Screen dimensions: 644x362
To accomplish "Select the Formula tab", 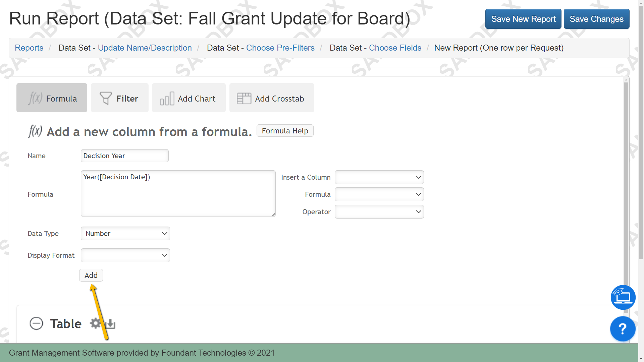I will 52,98.
